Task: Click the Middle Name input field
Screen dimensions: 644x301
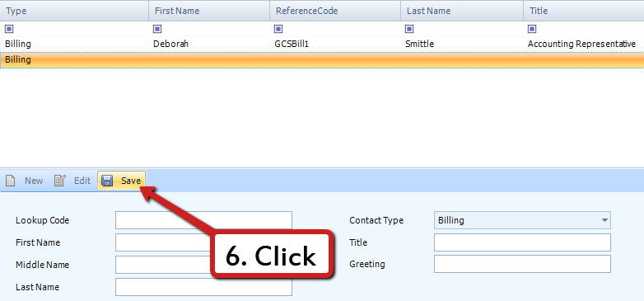Action: 203,265
